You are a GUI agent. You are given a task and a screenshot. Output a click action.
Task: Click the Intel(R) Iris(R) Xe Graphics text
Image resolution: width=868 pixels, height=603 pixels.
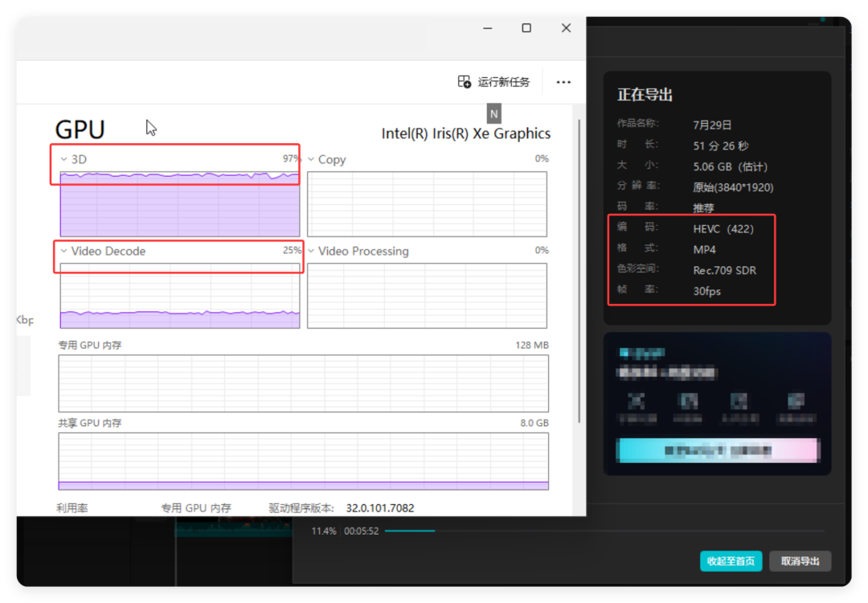(x=466, y=133)
